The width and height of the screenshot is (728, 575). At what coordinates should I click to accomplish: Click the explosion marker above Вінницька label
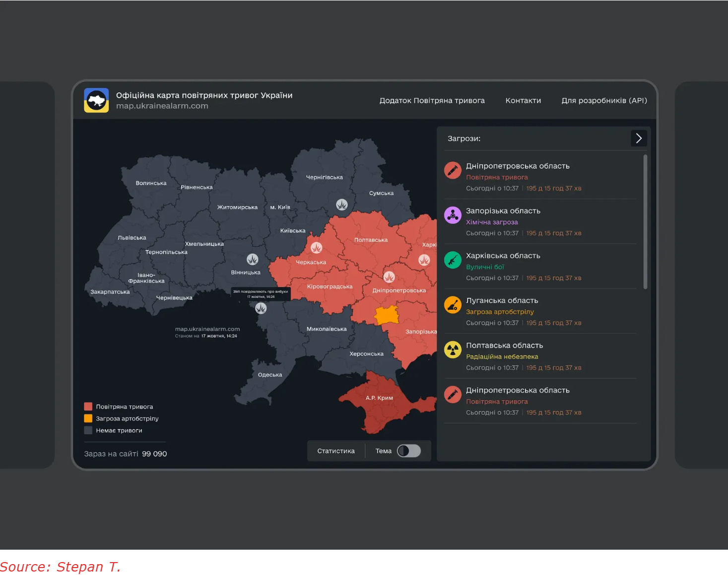[x=253, y=259]
